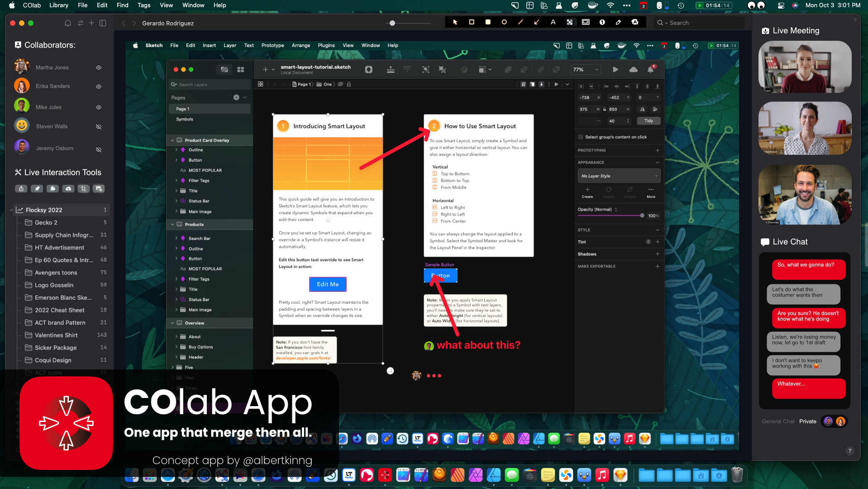
Task: Toggle the hidden eye icon in Sketch breadcrumb
Action: (341, 84)
